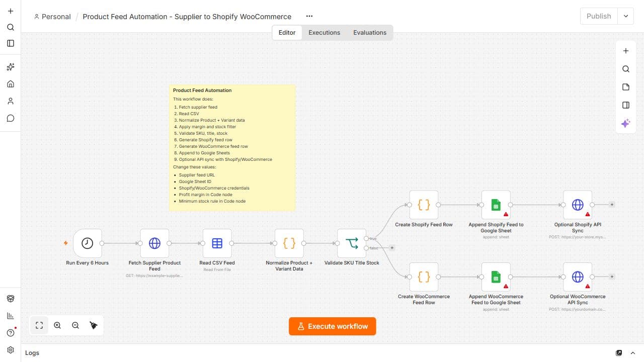Zoom in on the workflow canvas
Image resolution: width=644 pixels, height=362 pixels.
57,325
